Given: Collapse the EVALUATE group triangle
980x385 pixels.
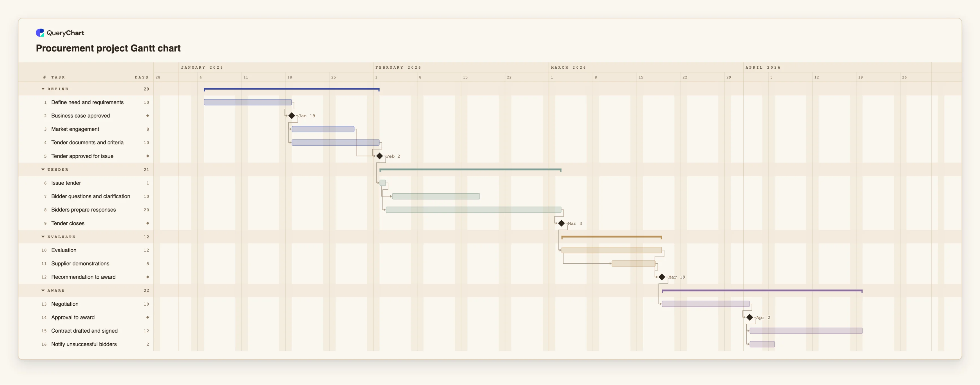Looking at the screenshot, I should (43, 237).
